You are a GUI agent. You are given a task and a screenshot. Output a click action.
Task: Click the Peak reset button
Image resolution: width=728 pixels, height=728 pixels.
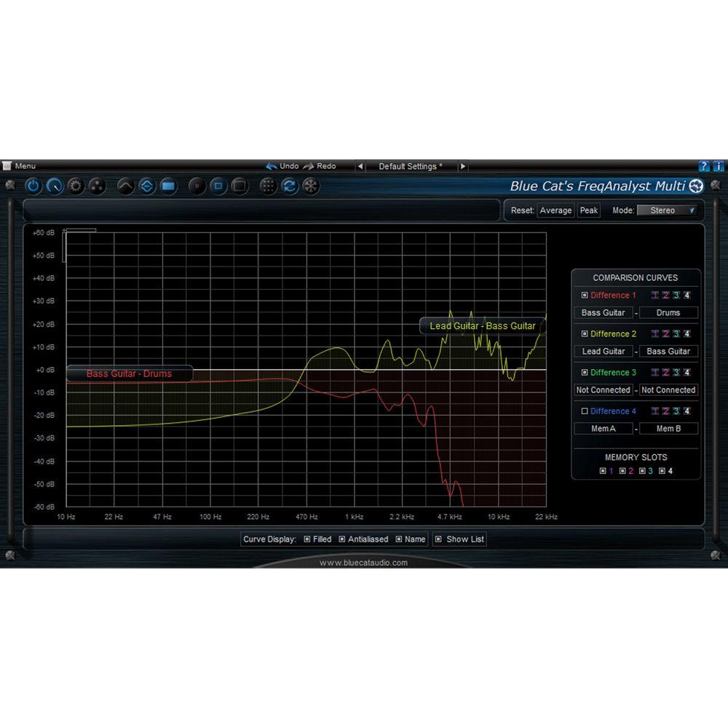(588, 210)
